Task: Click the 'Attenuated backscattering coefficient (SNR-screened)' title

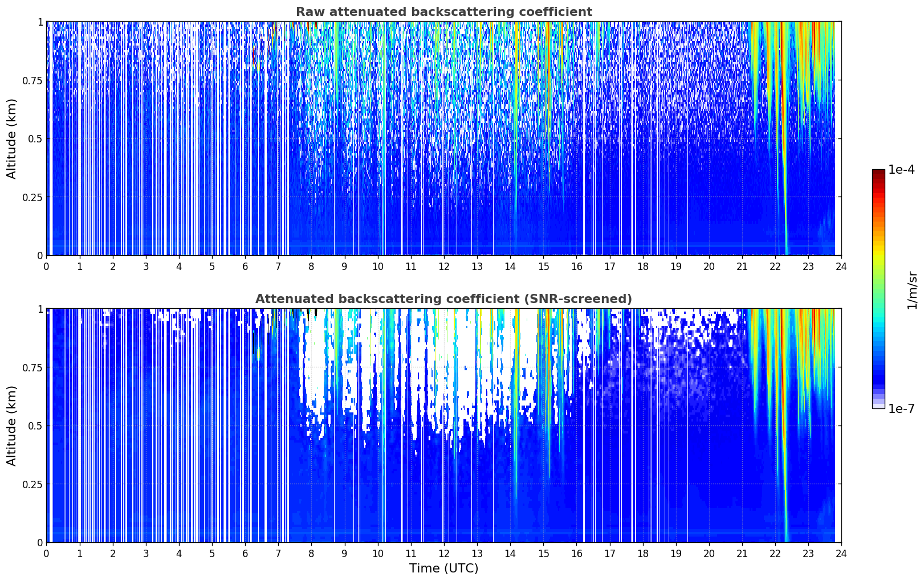Action: click(x=443, y=299)
